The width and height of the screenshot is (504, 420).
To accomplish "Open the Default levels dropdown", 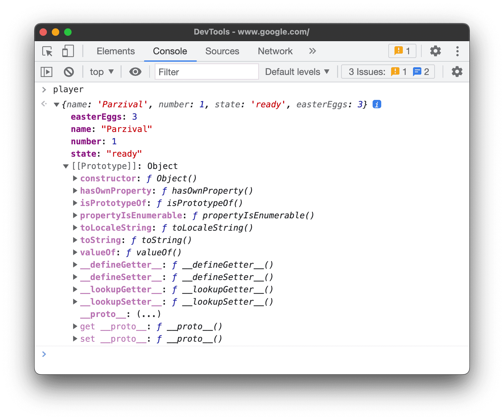I will pyautogui.click(x=297, y=72).
